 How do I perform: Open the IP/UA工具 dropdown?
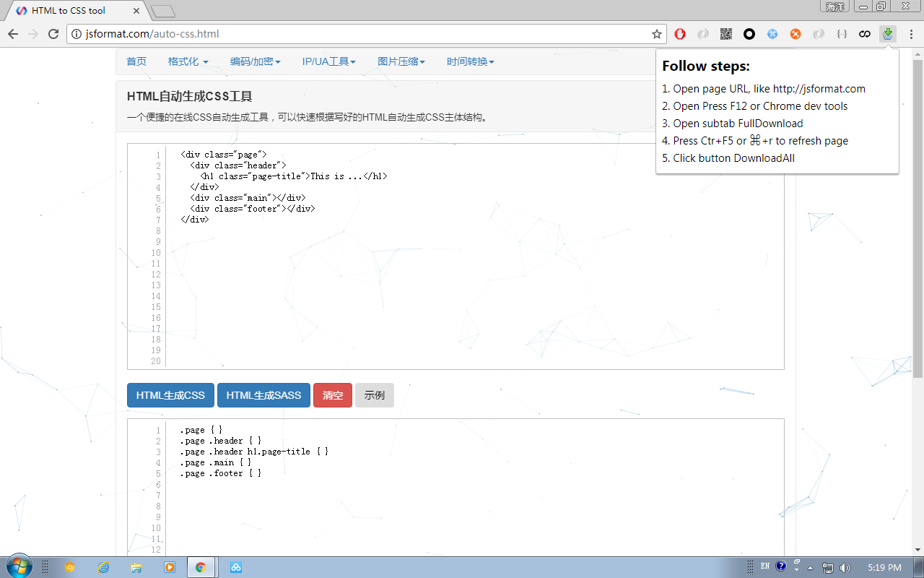(328, 61)
